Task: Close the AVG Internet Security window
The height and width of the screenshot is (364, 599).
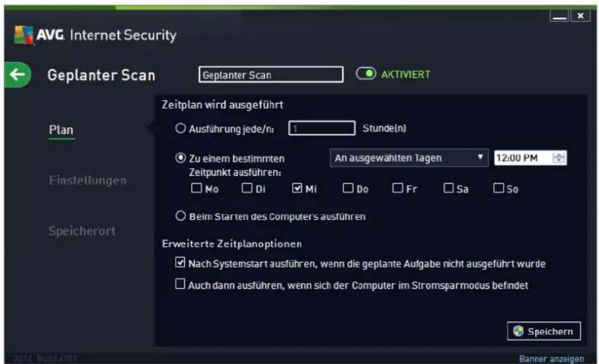Action: coord(581,16)
